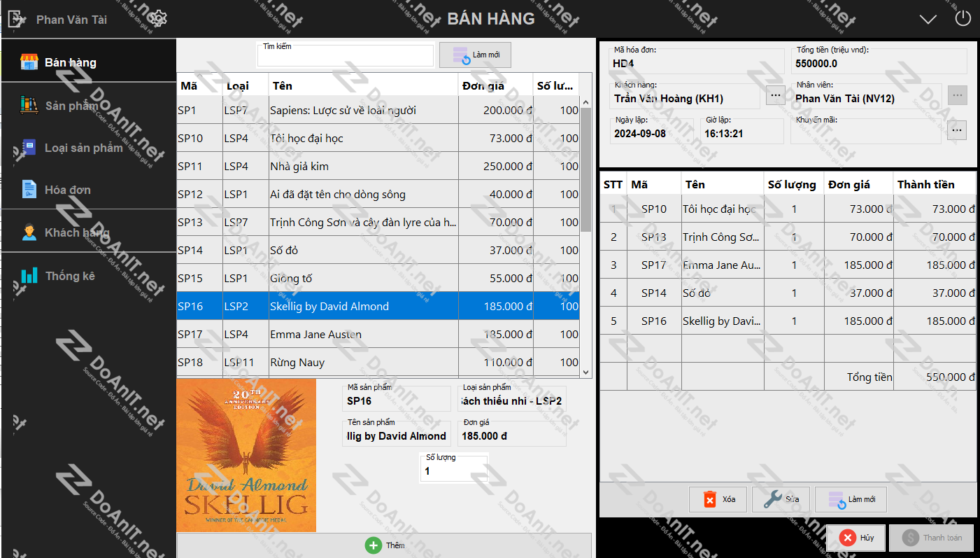Click the product list scroll-up arrow
The height and width of the screenshot is (558, 980).
coord(586,102)
